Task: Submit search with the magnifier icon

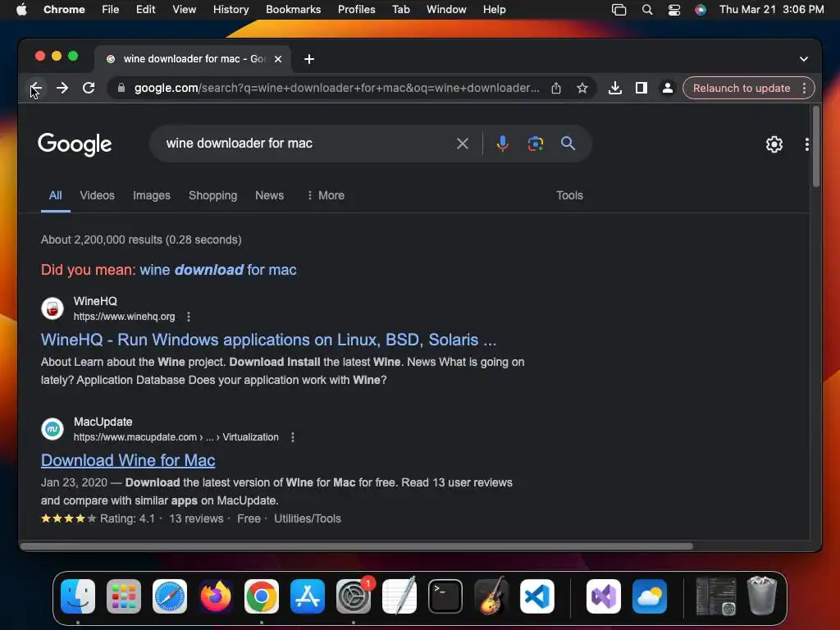Action: coord(568,144)
